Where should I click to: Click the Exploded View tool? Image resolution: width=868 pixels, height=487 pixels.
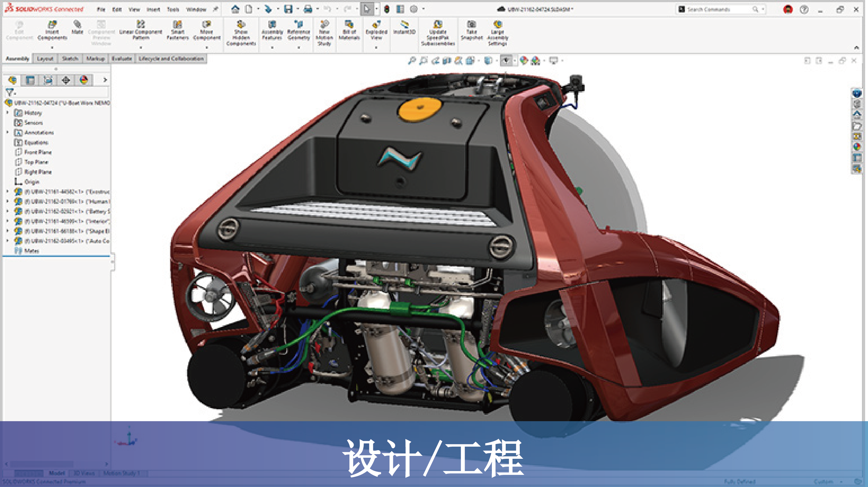(x=376, y=30)
